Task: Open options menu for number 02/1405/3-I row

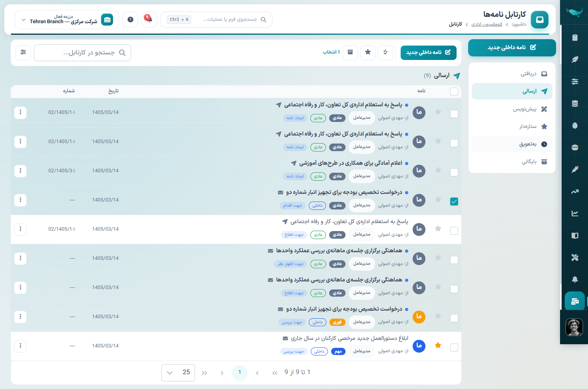Action: (20, 171)
